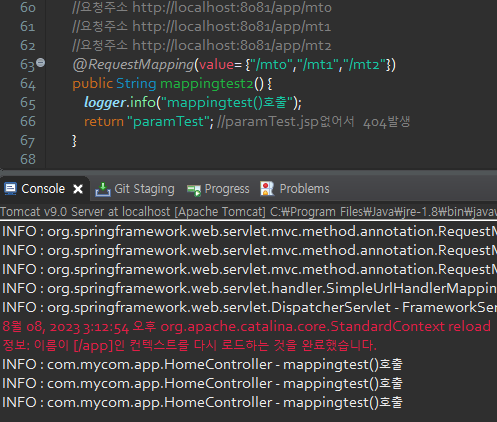The image size is (497, 422).
Task: Click the 404 comment on line 66
Action: point(314,122)
